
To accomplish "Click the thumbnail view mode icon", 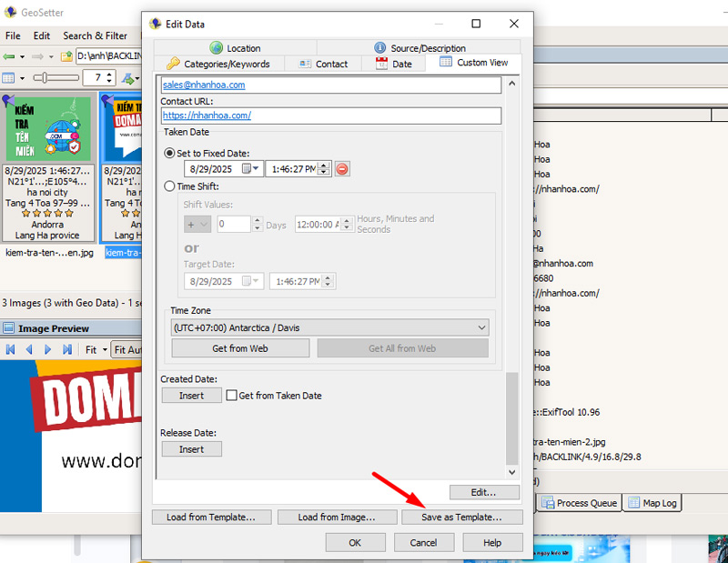I will pos(9,78).
